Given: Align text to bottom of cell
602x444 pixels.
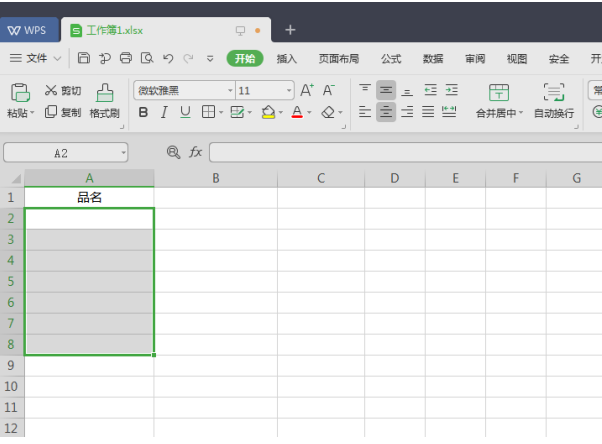Looking at the screenshot, I should tap(407, 91).
